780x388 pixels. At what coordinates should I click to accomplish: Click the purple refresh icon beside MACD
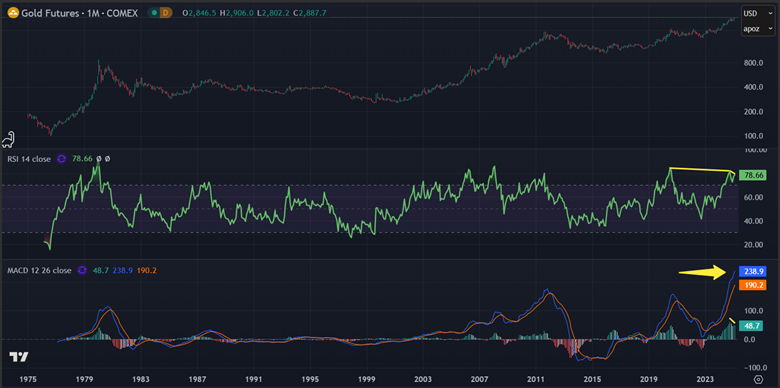[x=82, y=271]
